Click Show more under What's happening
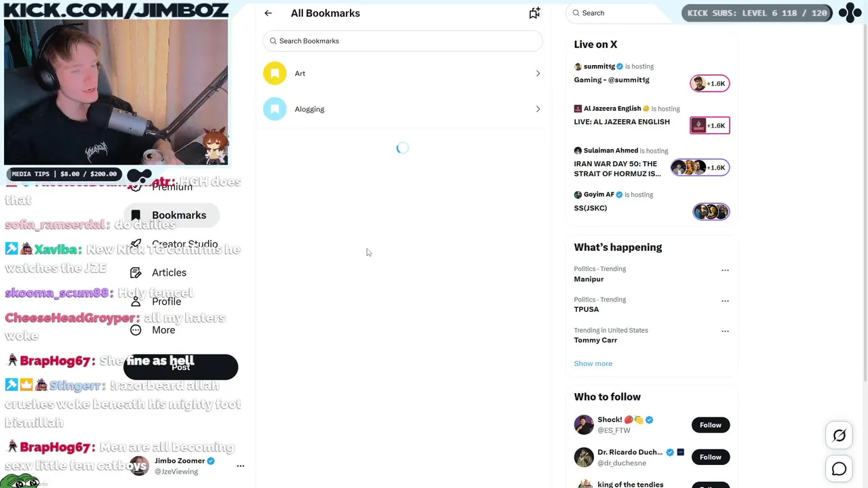 [x=593, y=363]
